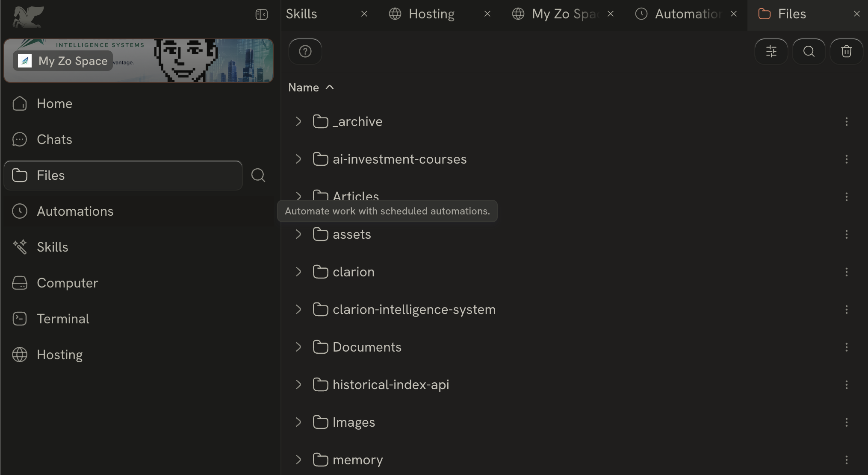This screenshot has width=868, height=475.
Task: Select the historical-index-api folder name
Action: pos(391,385)
